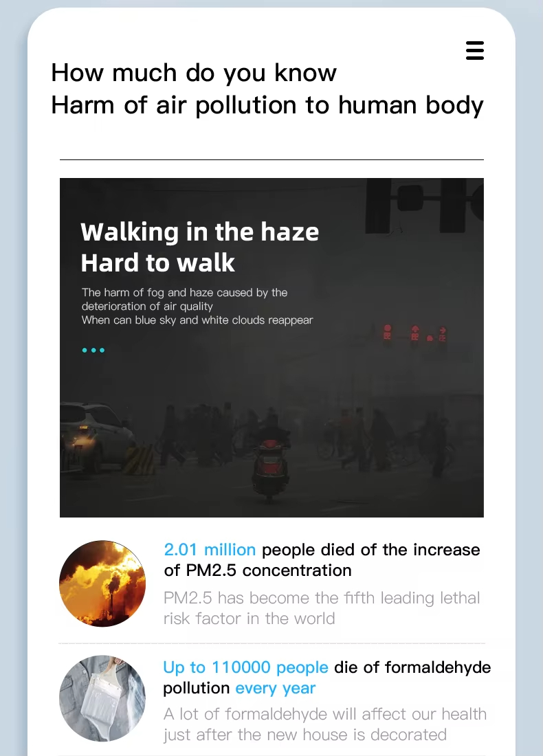Screen dimensions: 543x756
Task: Select 'When can blue sky' caption line
Action: 197,320
